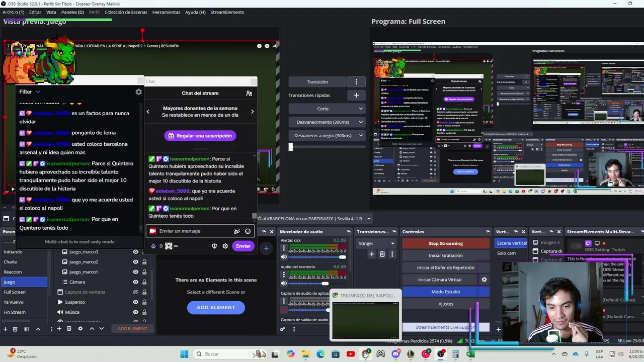
Task: Click the channel points bits icon
Action: click(153, 246)
